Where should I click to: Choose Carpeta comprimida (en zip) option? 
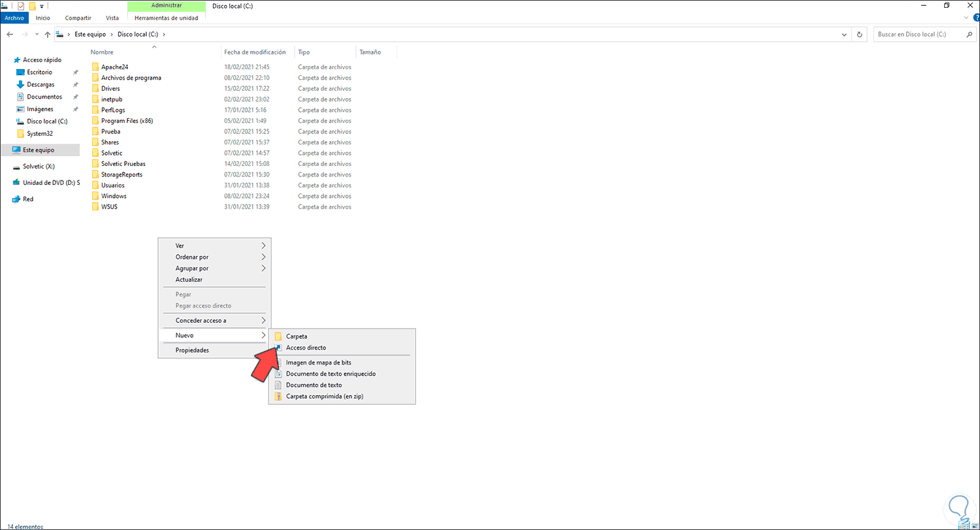tap(325, 396)
